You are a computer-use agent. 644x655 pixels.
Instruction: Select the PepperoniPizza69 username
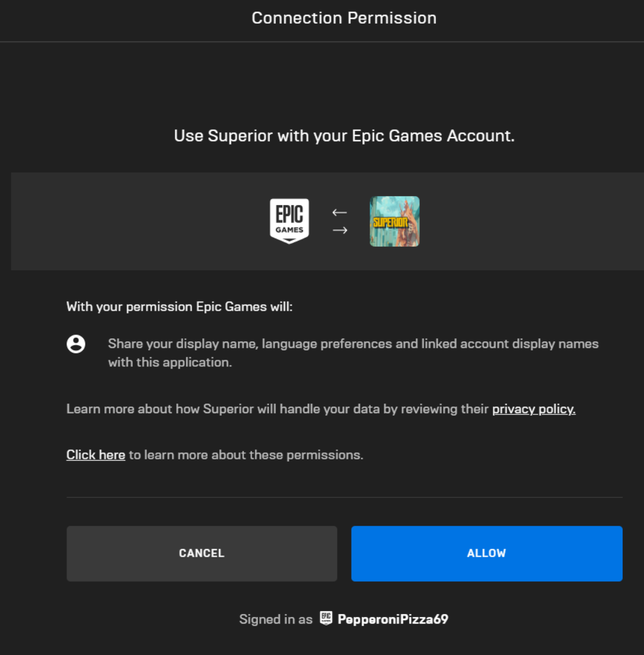point(393,619)
